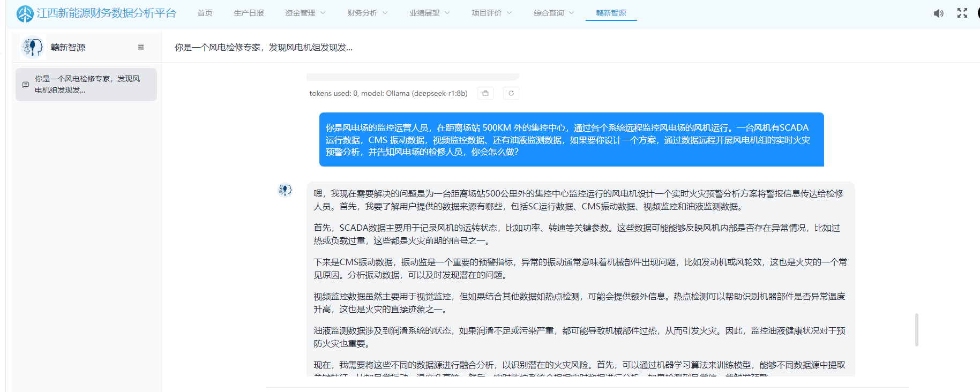Select the 赣新智源 navigation tab
Screen dimensions: 980x392
click(x=611, y=13)
